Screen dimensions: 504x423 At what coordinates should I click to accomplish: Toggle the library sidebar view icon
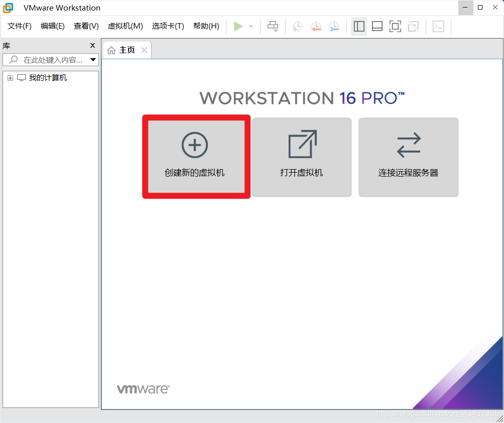click(359, 26)
